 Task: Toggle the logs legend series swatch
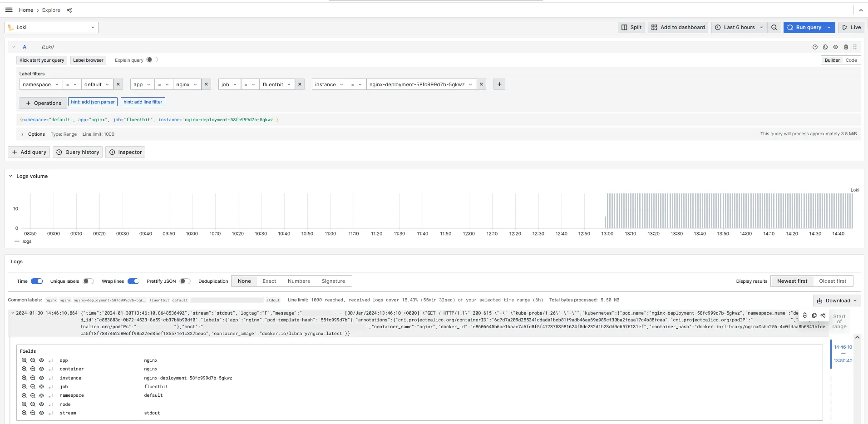click(17, 242)
